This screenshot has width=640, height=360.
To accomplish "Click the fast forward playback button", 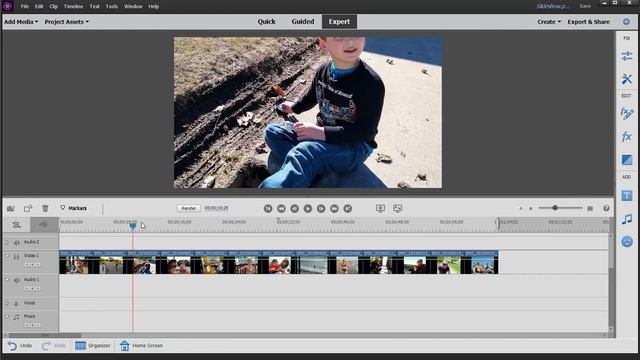I will (334, 209).
